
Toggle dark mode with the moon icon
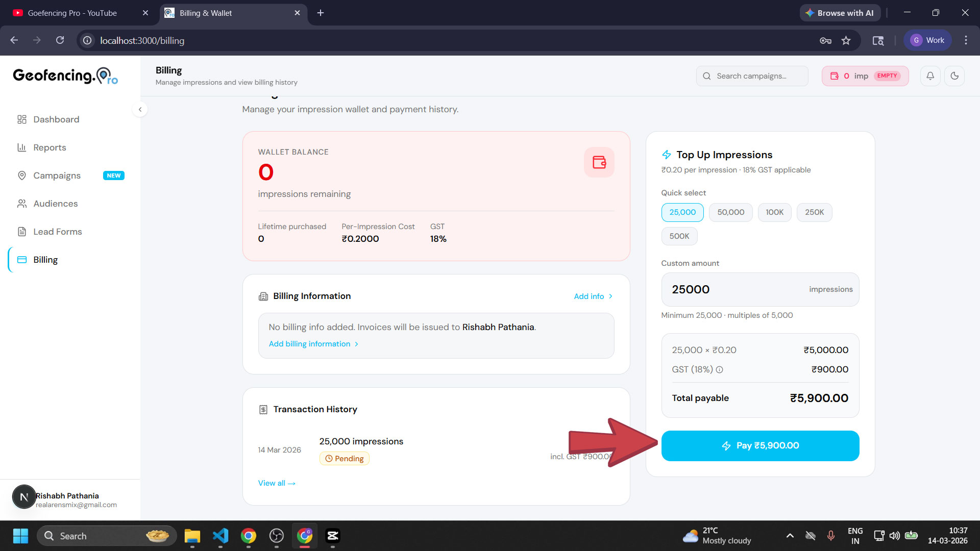[x=954, y=76]
